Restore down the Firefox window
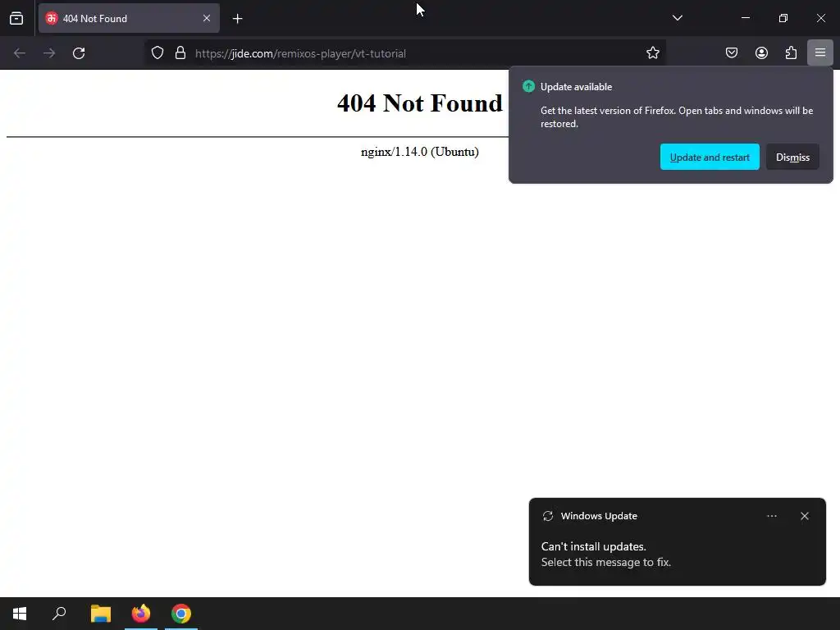The height and width of the screenshot is (630, 840). click(783, 18)
